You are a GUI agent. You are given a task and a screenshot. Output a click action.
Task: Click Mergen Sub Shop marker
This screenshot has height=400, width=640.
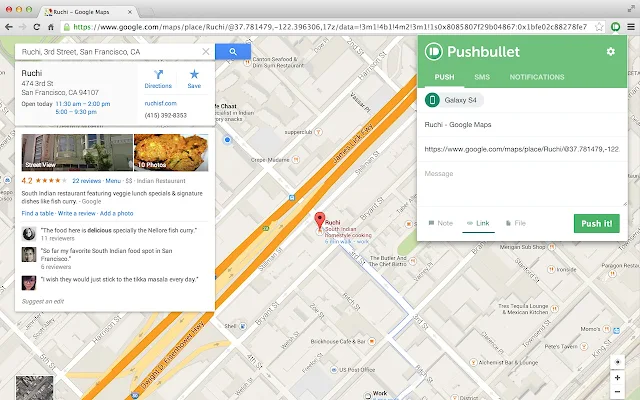[552, 247]
